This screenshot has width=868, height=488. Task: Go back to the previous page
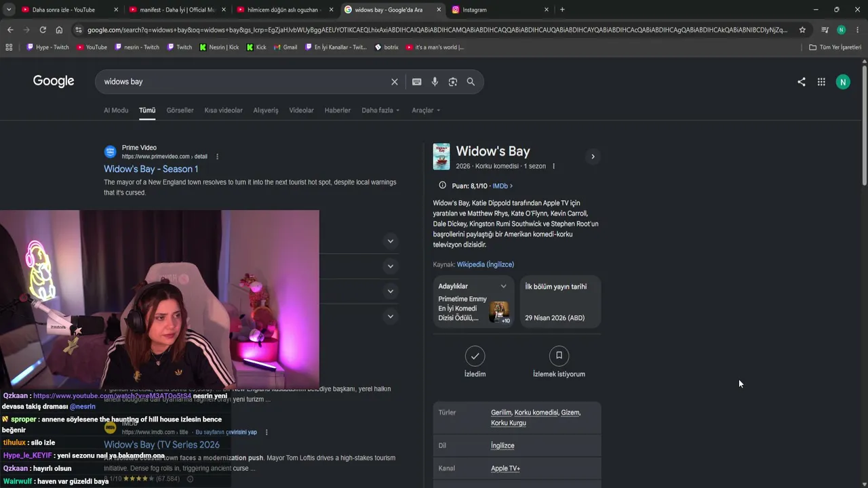[10, 30]
